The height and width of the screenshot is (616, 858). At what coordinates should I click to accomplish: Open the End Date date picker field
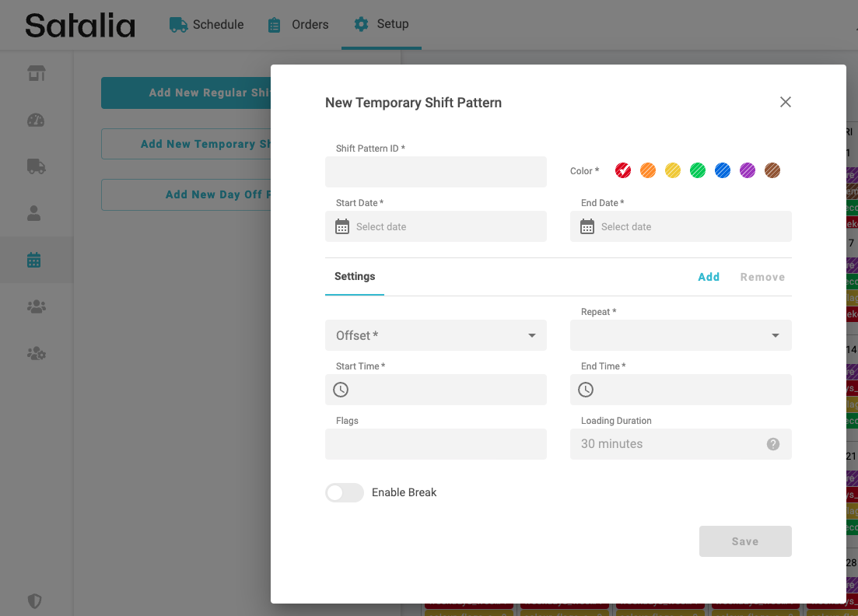tap(681, 226)
